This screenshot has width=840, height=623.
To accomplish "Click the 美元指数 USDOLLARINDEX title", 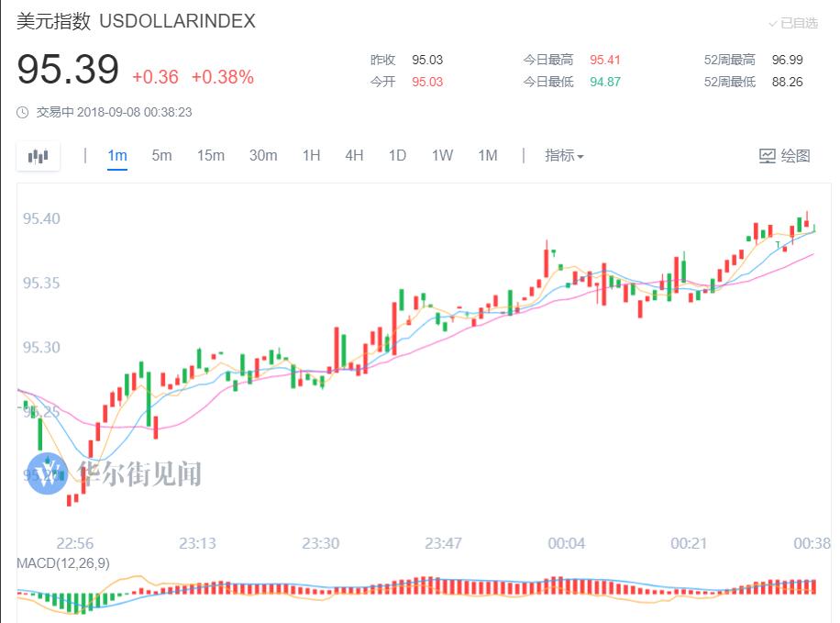I will (136, 21).
